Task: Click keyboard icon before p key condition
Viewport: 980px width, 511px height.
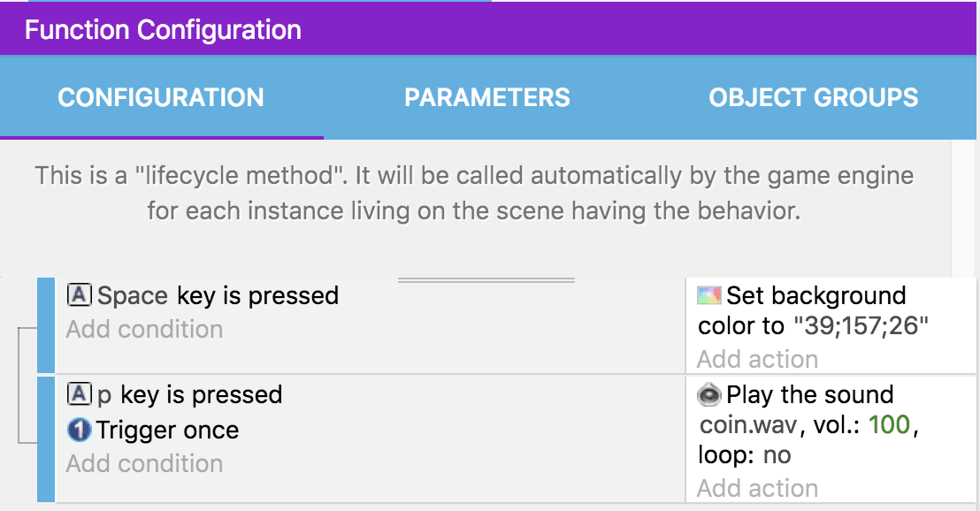Action: pos(80,394)
